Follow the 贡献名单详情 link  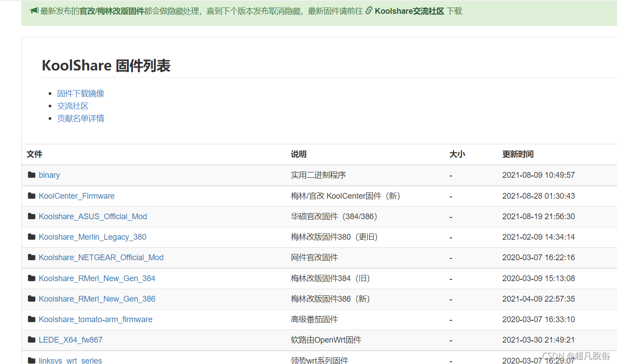(81, 119)
